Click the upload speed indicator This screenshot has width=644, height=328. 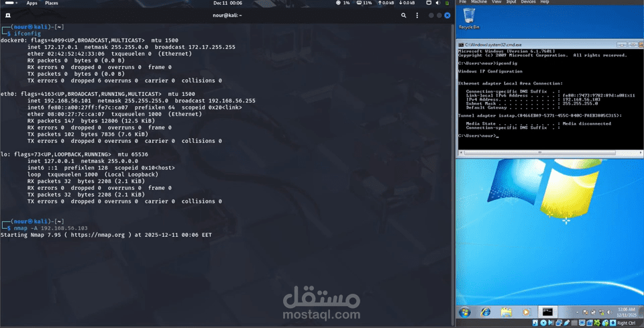click(386, 3)
